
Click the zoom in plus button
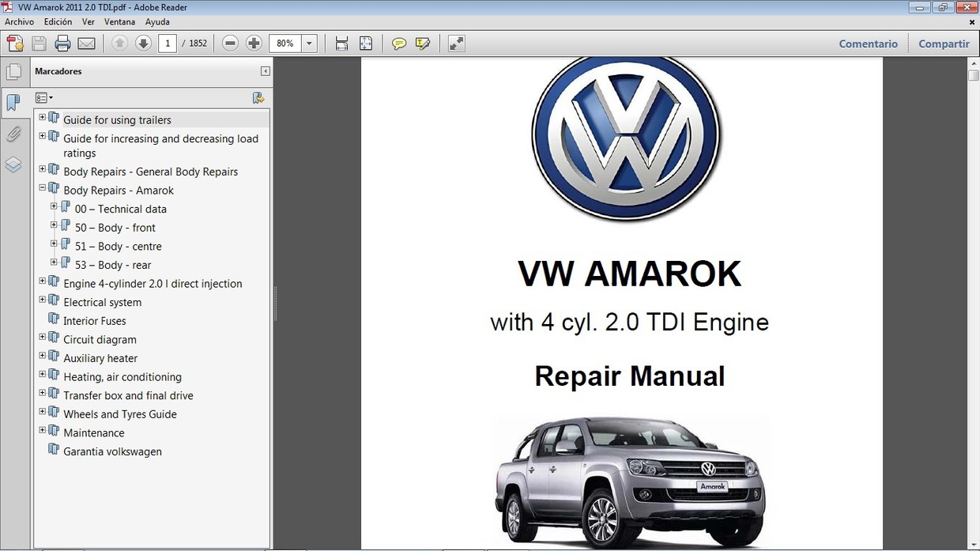pos(254,43)
